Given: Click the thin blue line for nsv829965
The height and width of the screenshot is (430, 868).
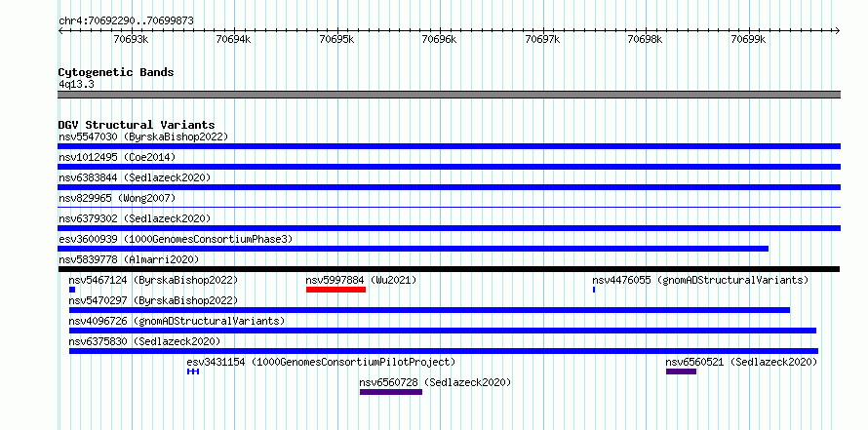Looking at the screenshot, I should (449, 208).
